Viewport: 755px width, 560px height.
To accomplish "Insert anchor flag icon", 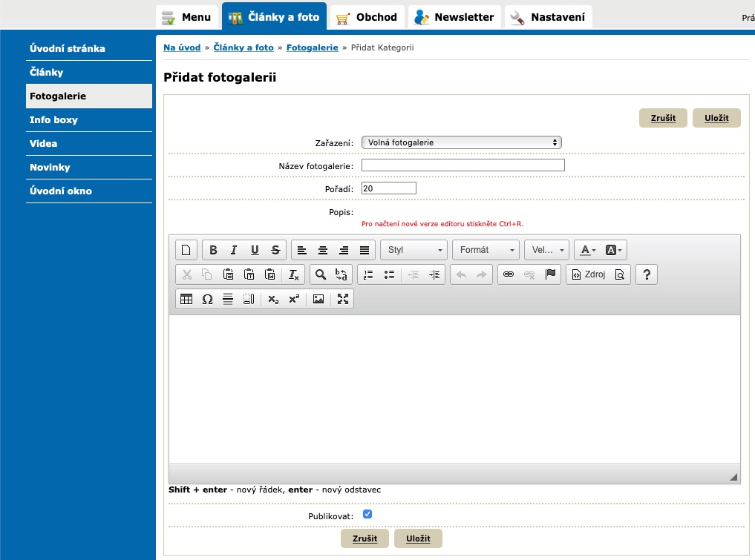I will [550, 274].
